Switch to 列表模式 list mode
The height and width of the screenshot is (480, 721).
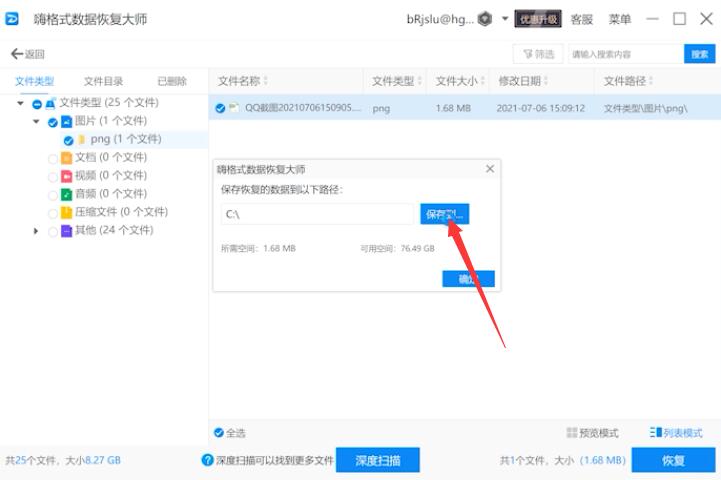pos(676,433)
